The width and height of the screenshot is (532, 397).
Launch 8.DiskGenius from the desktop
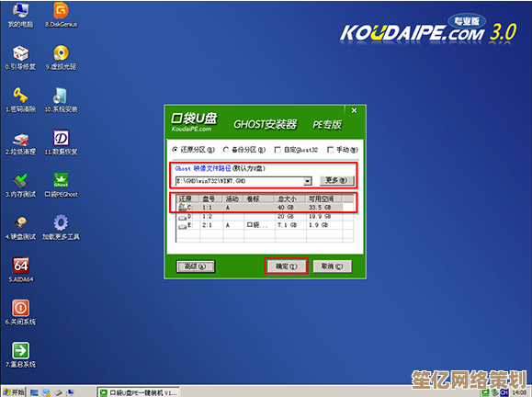pyautogui.click(x=61, y=14)
